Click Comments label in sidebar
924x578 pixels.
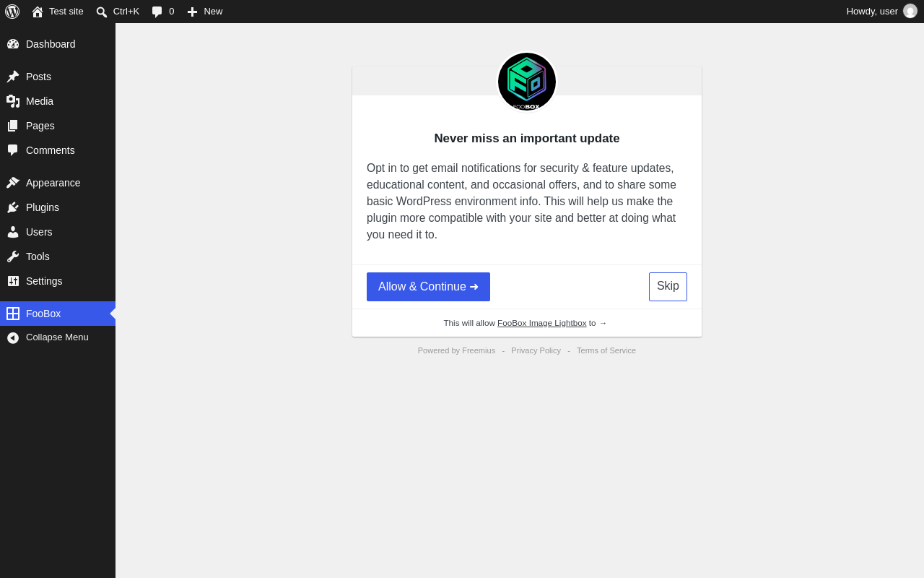pyautogui.click(x=51, y=150)
